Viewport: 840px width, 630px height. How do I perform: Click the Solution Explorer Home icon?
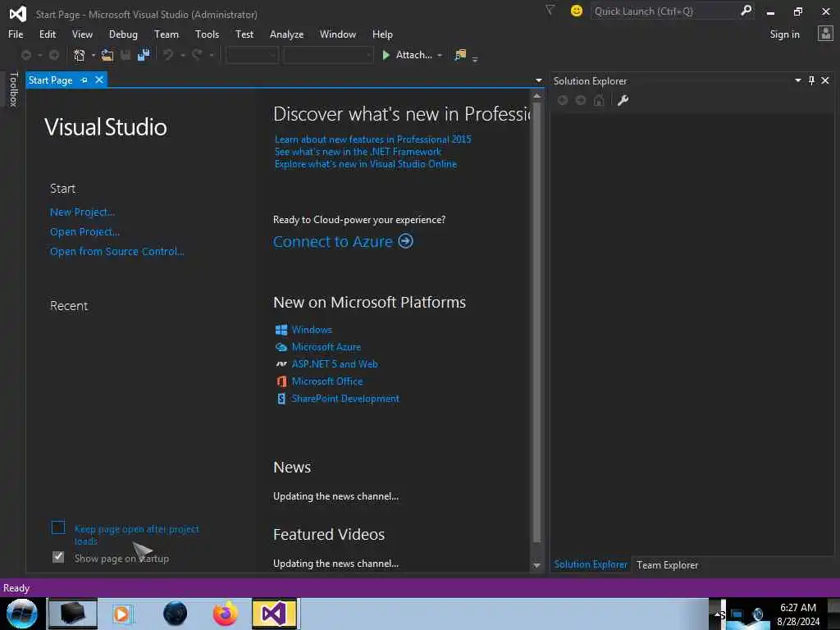point(599,100)
